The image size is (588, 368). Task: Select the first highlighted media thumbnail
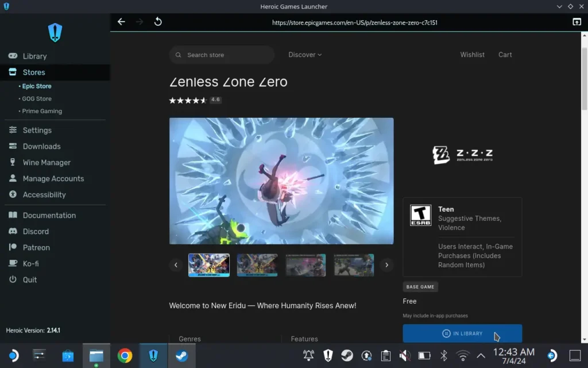209,265
